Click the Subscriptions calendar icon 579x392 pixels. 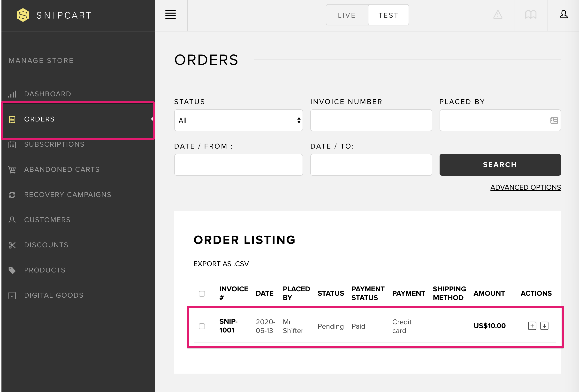pos(12,144)
